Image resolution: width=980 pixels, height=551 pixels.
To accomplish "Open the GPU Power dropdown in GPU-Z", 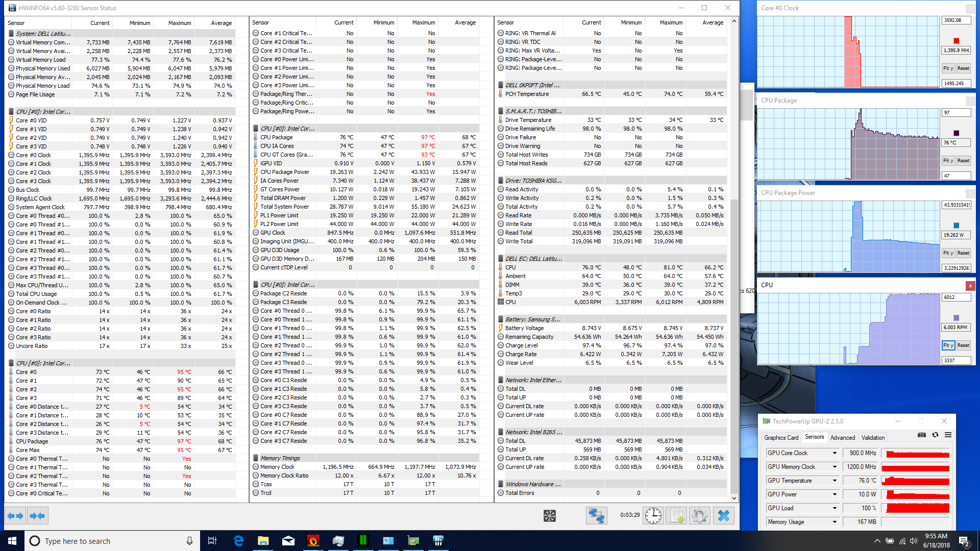I will [835, 494].
